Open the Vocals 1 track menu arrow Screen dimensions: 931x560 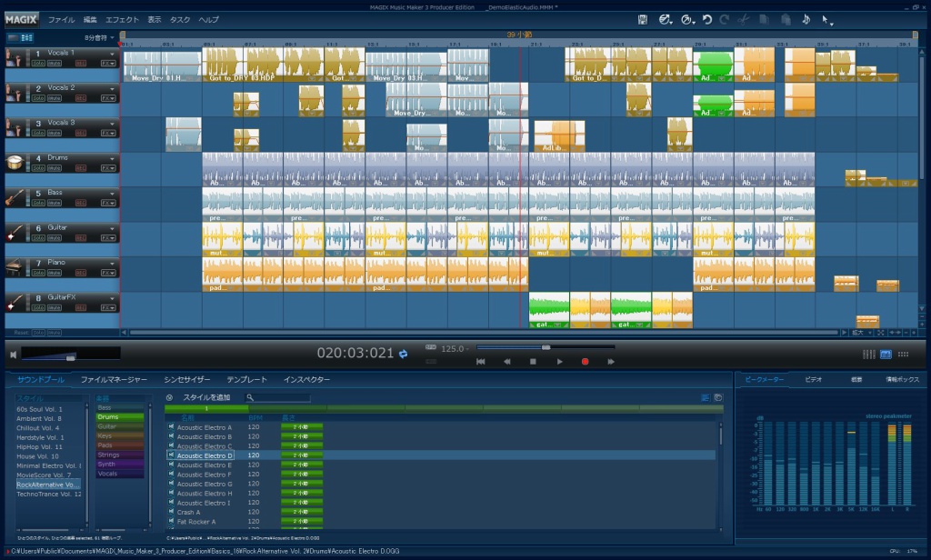click(112, 54)
